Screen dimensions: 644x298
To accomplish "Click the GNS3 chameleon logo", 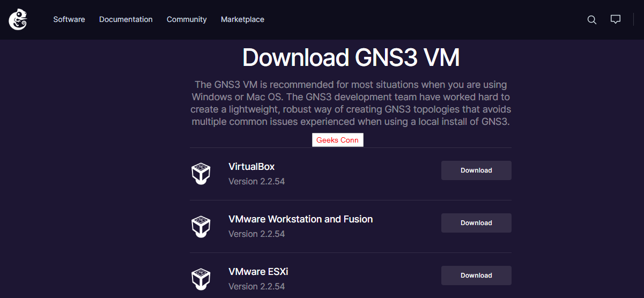I will click(x=18, y=19).
